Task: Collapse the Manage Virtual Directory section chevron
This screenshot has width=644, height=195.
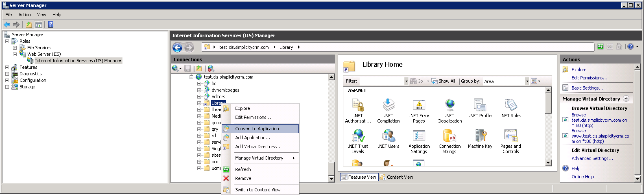Action: [626, 99]
